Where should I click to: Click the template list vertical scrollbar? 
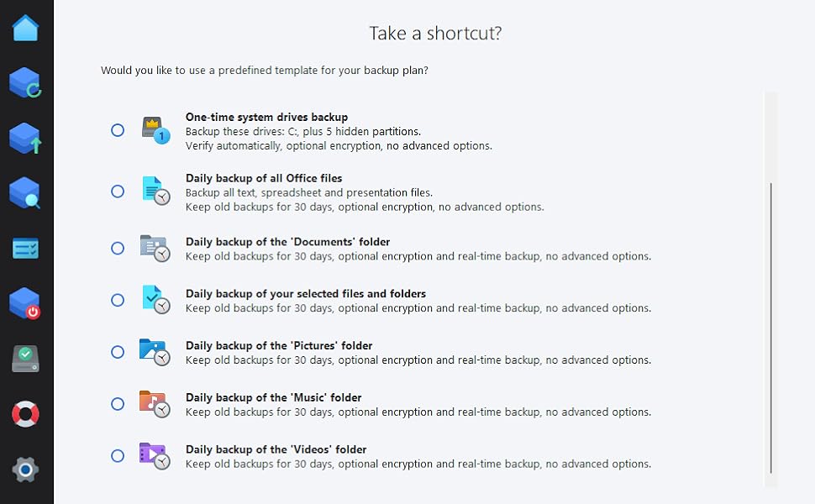pyautogui.click(x=770, y=328)
